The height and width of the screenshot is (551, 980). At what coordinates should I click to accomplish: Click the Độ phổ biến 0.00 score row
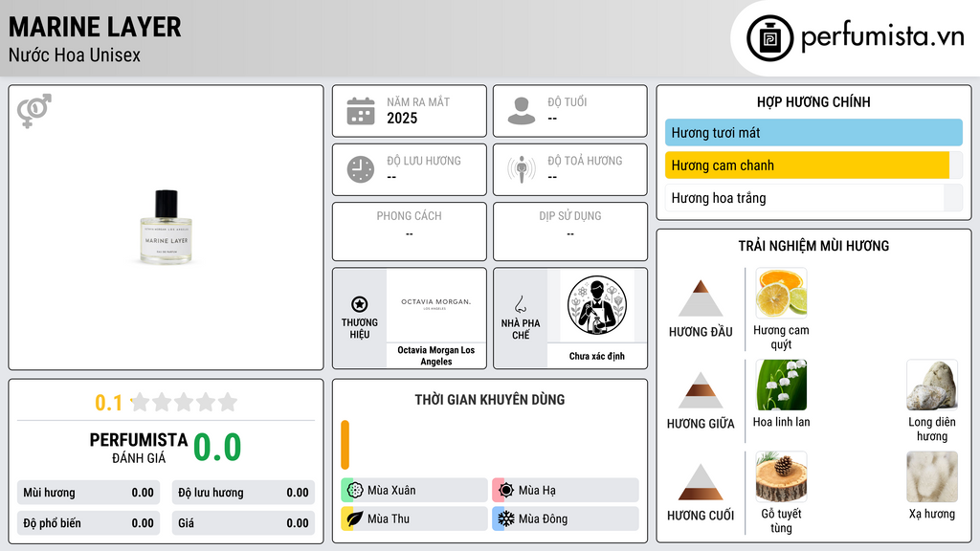point(89,523)
